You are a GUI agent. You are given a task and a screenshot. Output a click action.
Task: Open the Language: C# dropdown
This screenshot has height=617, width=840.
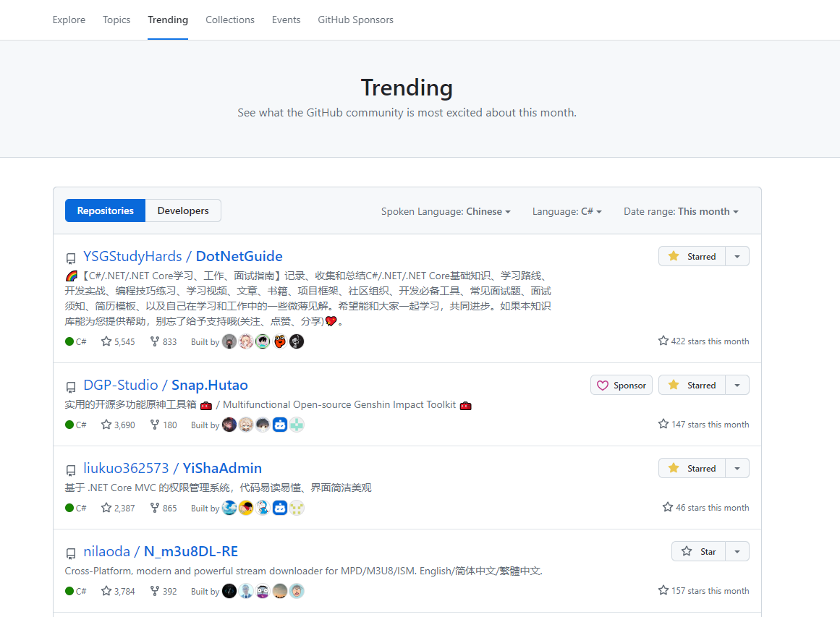pyautogui.click(x=567, y=211)
